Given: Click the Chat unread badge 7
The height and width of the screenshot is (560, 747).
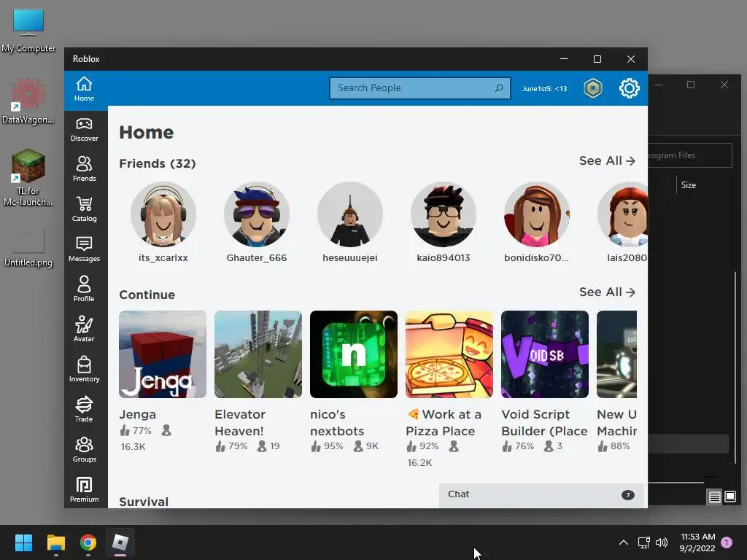Looking at the screenshot, I should [628, 495].
